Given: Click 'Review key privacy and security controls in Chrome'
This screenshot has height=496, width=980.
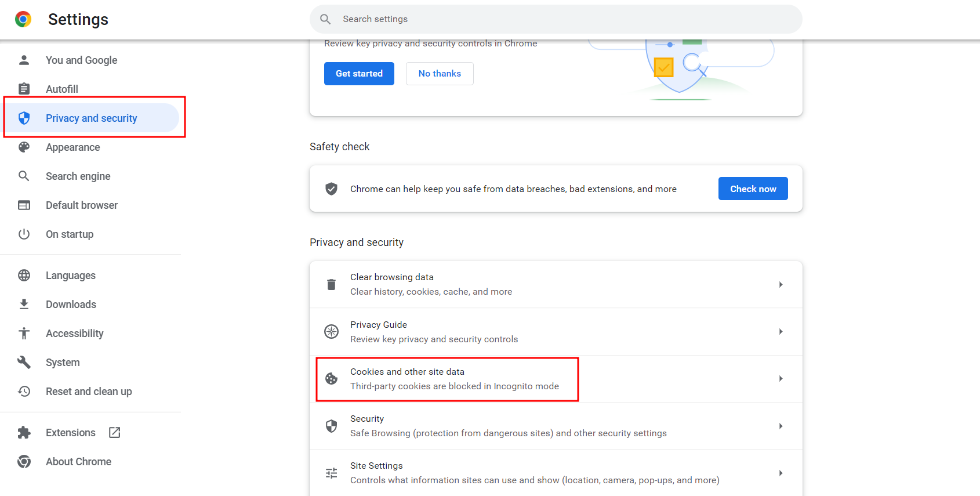Looking at the screenshot, I should [x=430, y=44].
